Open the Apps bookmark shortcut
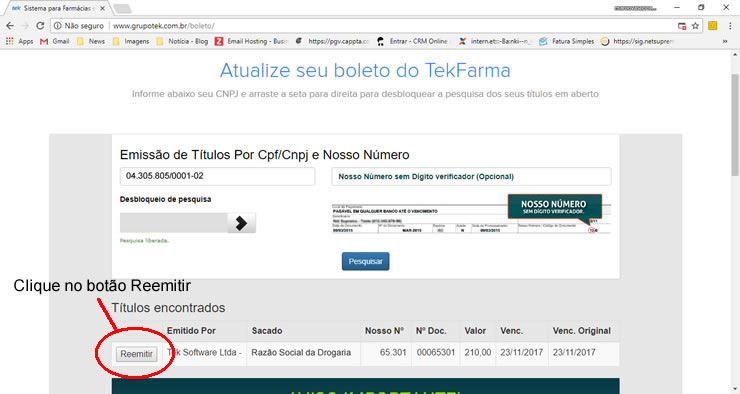740x394 pixels. (x=19, y=42)
